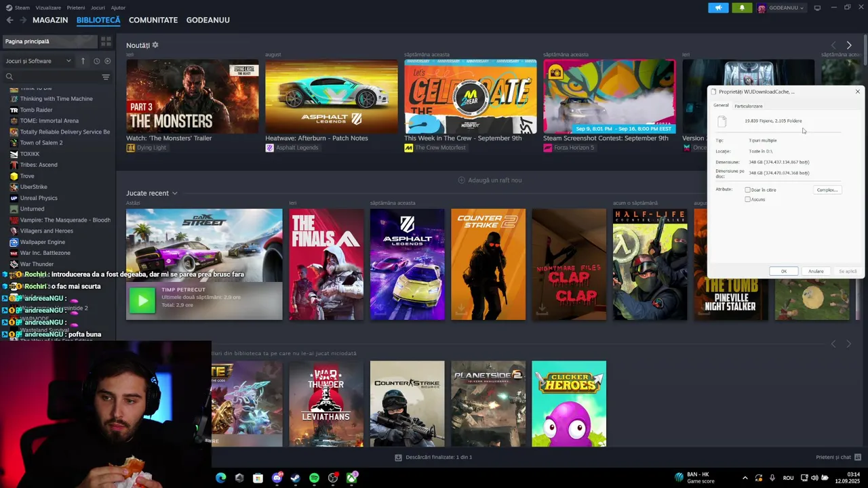Viewport: 868px width, 488px height.
Task: Open Microsoft Store from the taskbar
Action: tap(258, 478)
